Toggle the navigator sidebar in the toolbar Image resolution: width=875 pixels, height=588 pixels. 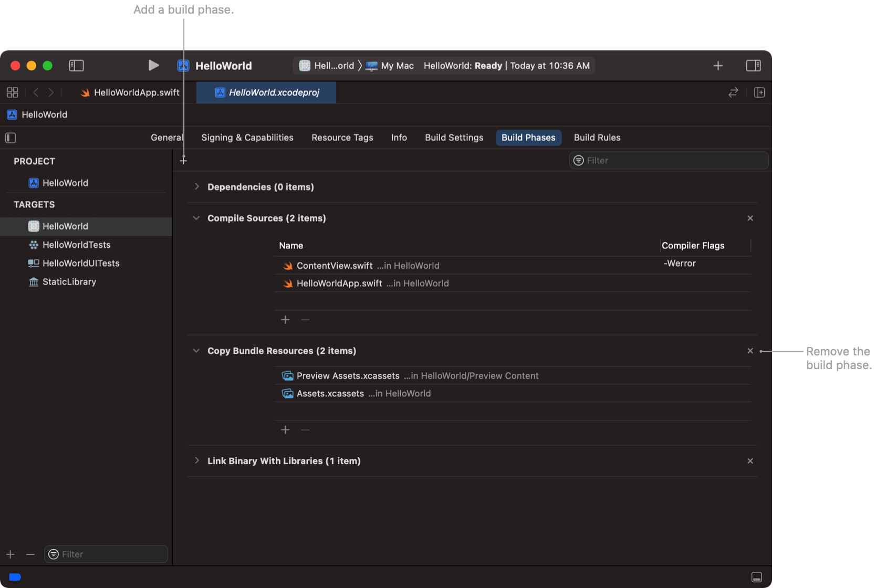[x=76, y=66]
